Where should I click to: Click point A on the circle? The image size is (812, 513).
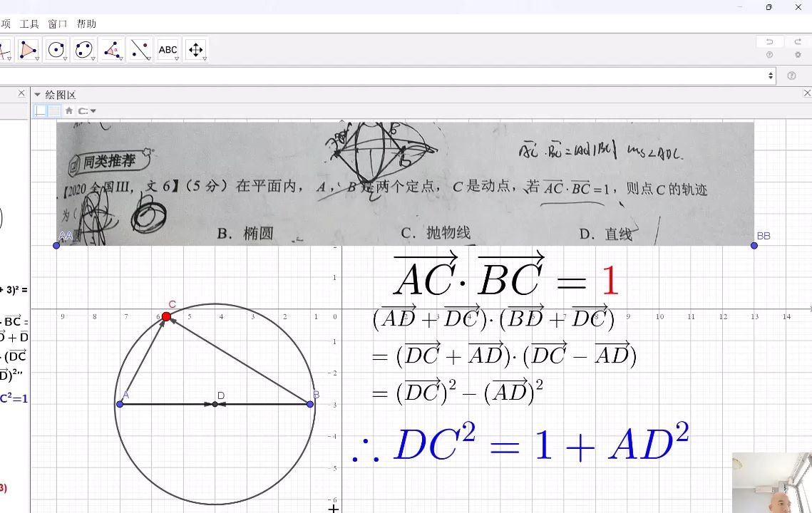pos(120,404)
